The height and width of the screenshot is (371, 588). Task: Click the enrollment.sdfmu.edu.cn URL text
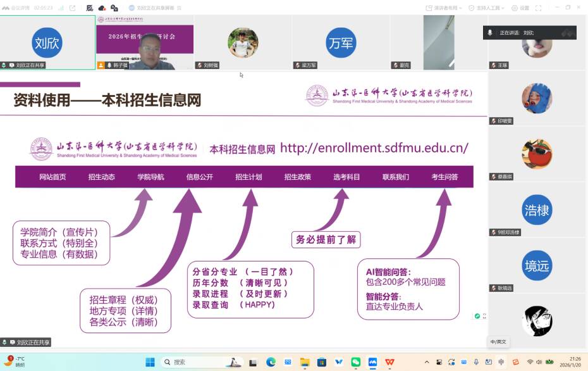pos(374,148)
